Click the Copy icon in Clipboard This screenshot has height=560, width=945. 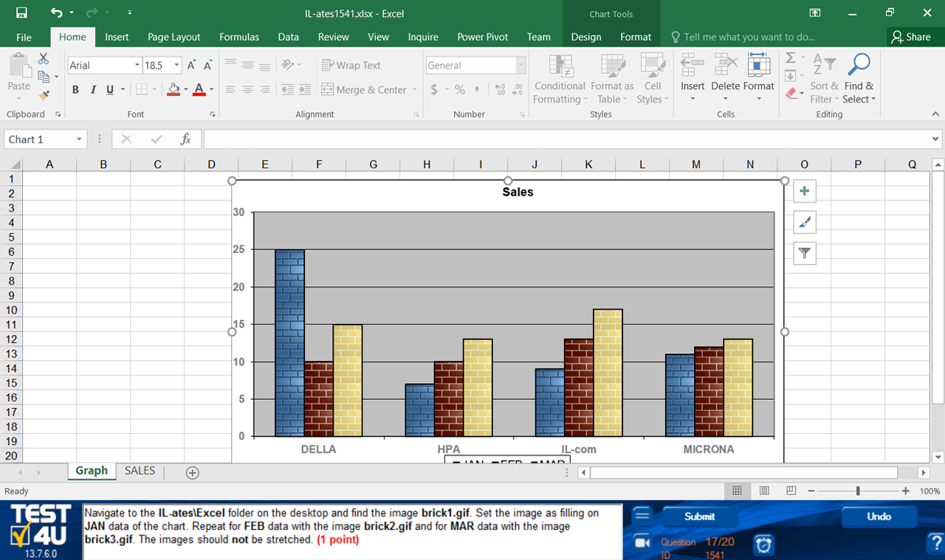(x=44, y=76)
